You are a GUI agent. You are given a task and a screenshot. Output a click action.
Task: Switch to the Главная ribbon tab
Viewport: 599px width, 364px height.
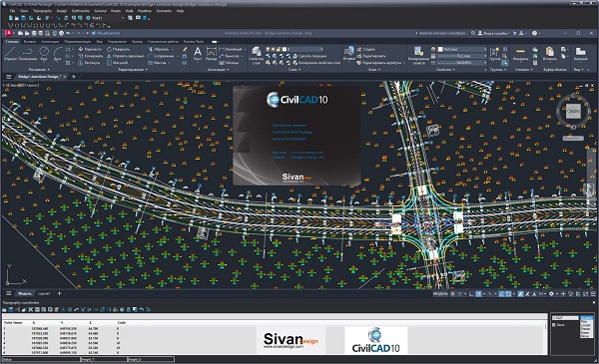coord(12,41)
